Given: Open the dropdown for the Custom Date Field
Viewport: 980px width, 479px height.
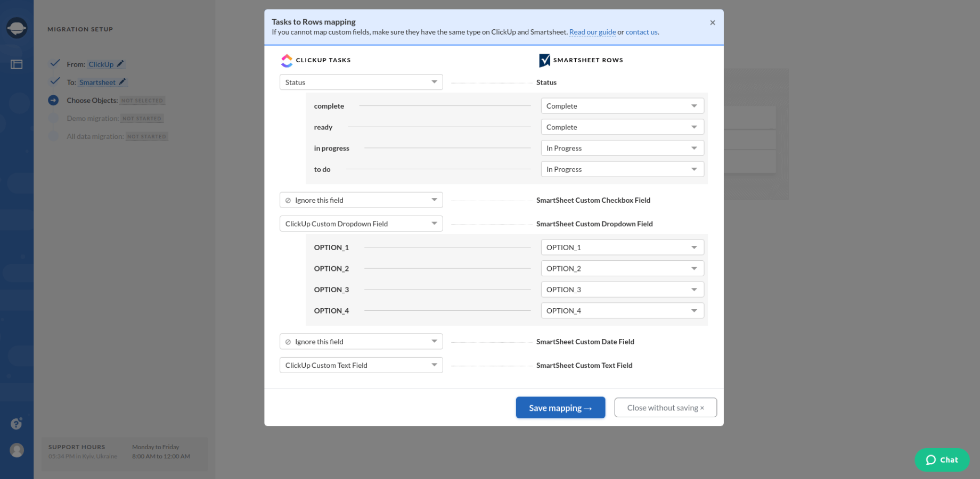Looking at the screenshot, I should coord(361,342).
